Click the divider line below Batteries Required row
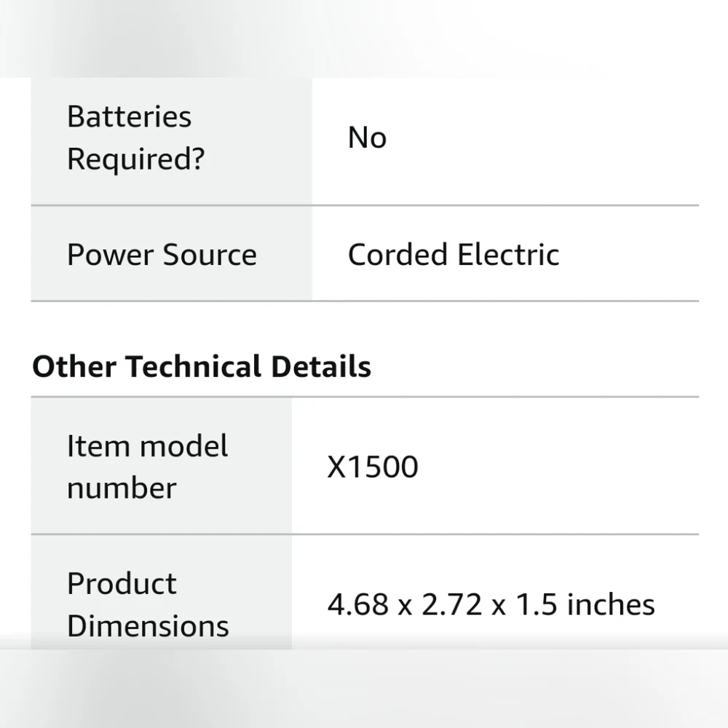 [x=365, y=205]
